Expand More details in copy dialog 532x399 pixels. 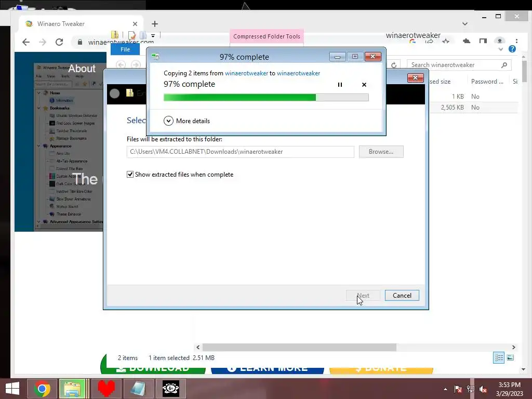(187, 121)
